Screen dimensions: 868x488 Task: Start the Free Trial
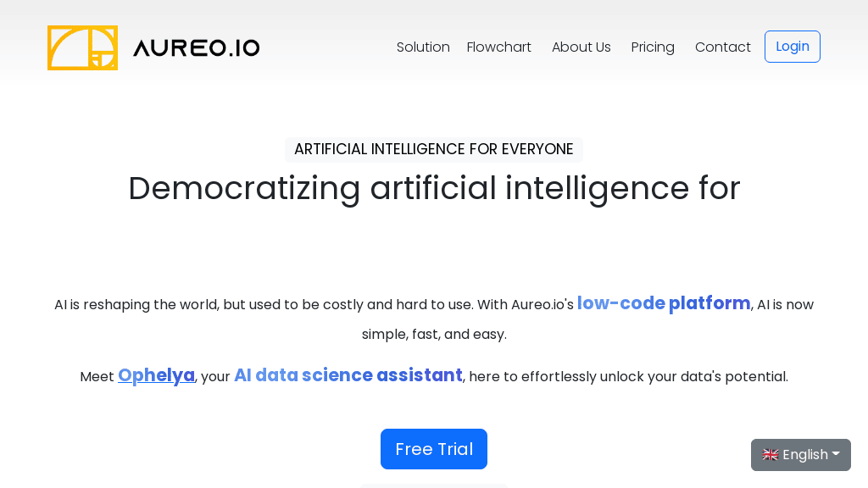434,449
